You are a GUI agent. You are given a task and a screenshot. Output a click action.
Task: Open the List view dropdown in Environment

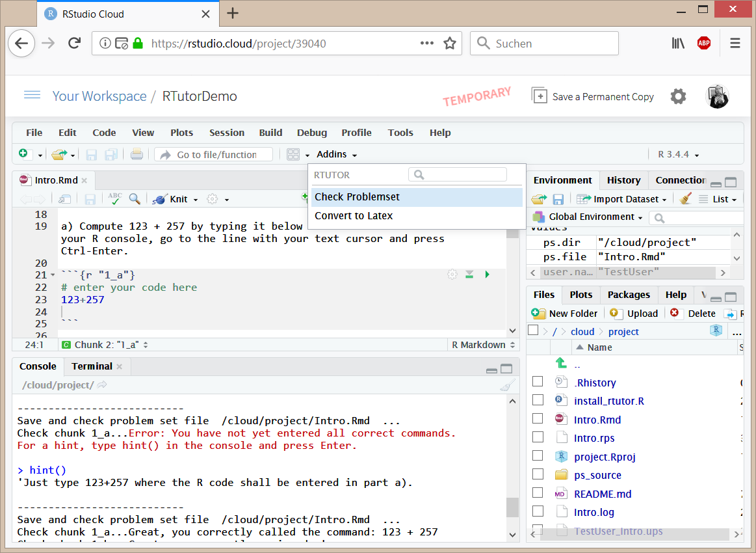718,199
